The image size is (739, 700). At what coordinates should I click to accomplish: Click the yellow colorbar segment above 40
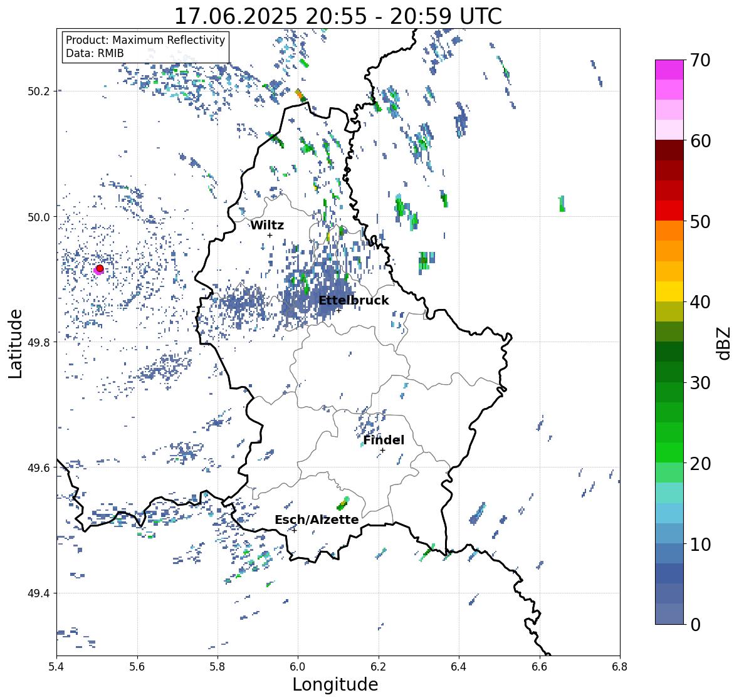click(x=669, y=291)
